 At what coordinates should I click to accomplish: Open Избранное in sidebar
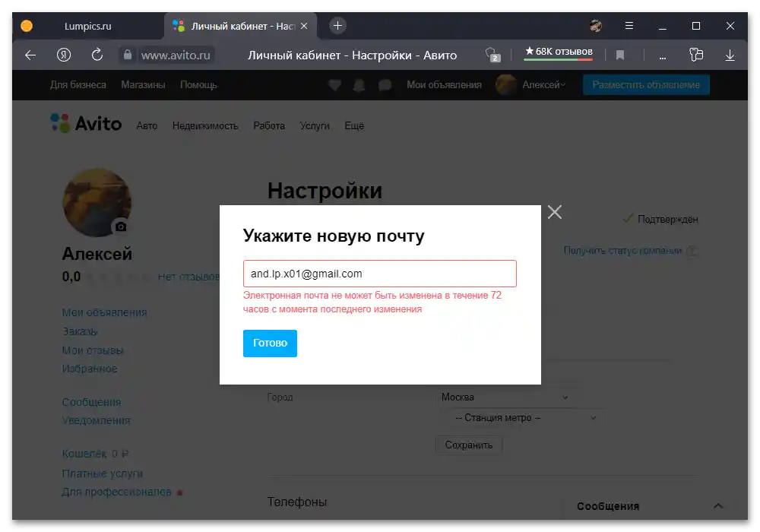pos(90,369)
